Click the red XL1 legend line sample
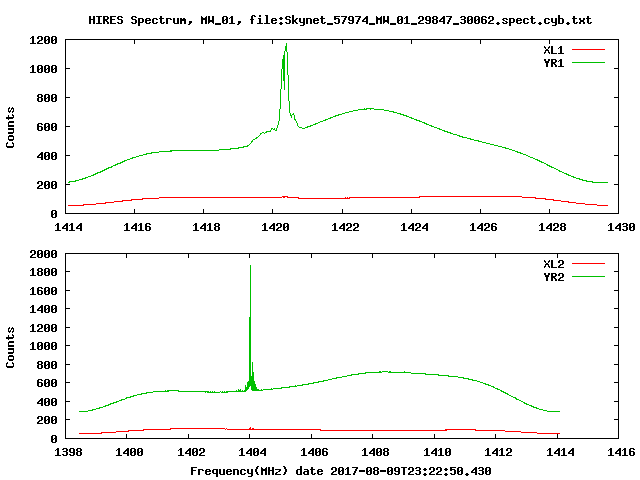 [588, 50]
